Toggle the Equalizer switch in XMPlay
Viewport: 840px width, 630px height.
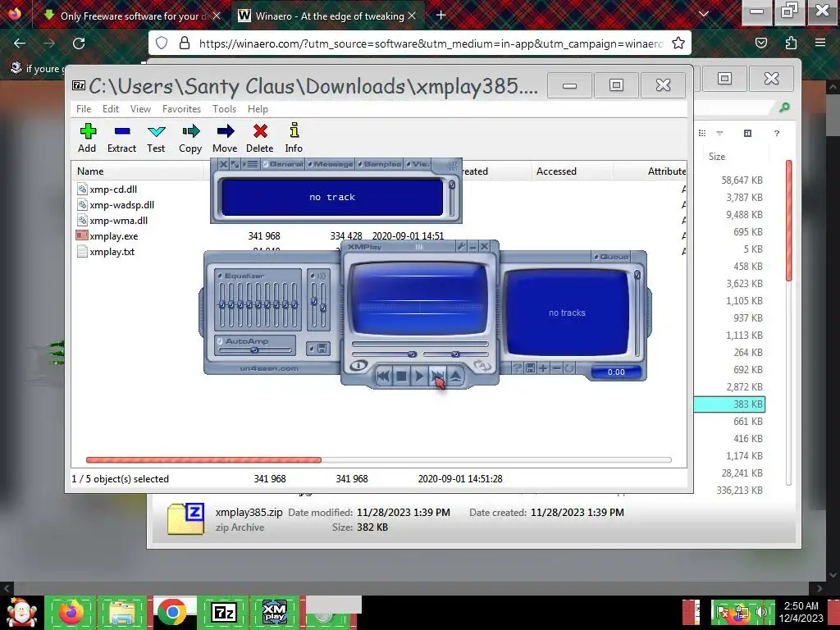(220, 276)
